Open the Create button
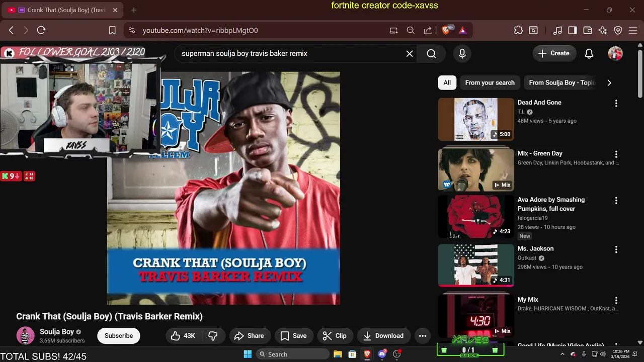The height and width of the screenshot is (362, 644). coord(553,53)
